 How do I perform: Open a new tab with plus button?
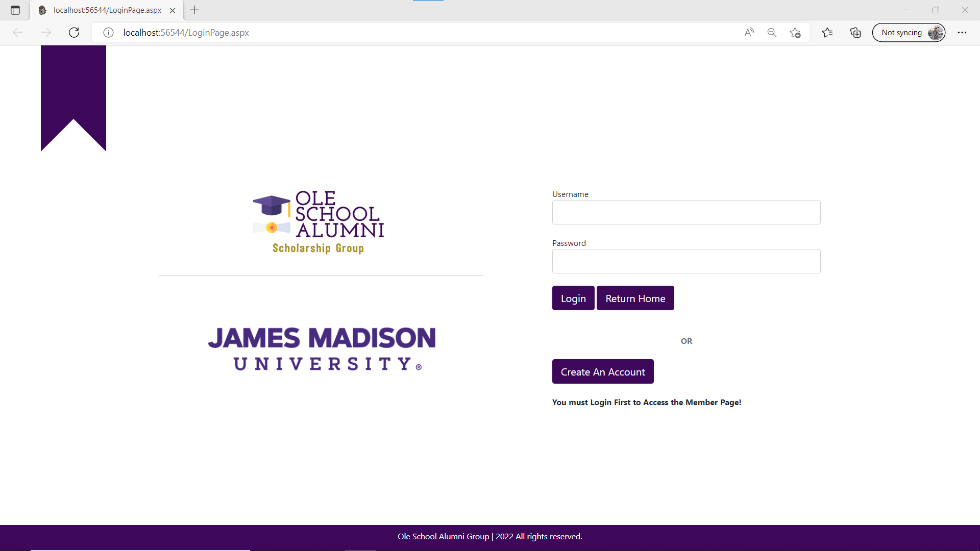pyautogui.click(x=194, y=10)
